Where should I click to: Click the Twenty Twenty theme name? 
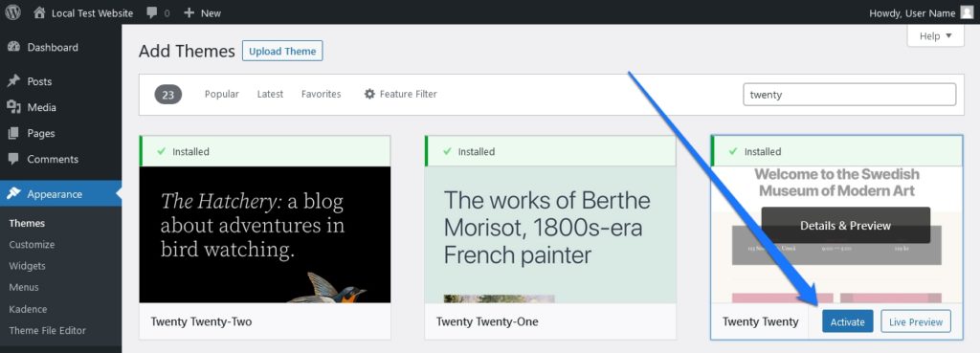(761, 321)
